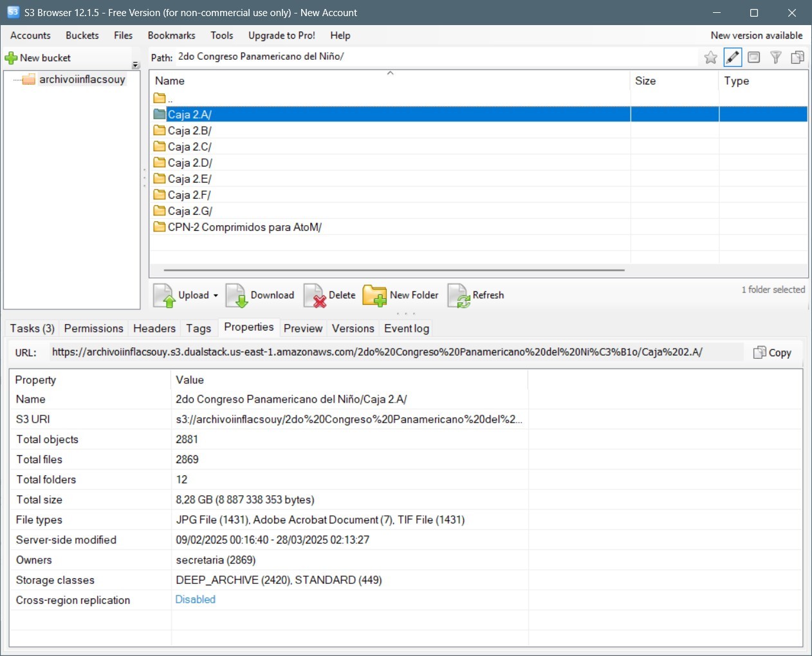
Task: Copy the URL with Copy button
Action: [772, 352]
